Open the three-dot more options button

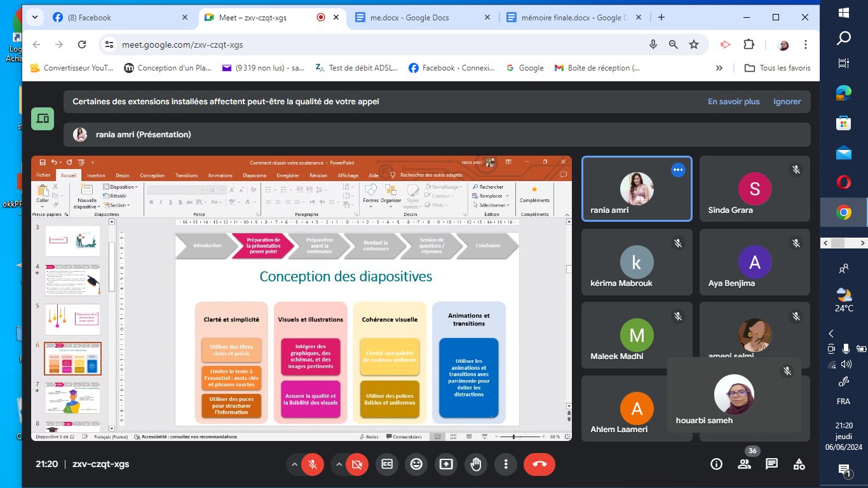click(505, 464)
